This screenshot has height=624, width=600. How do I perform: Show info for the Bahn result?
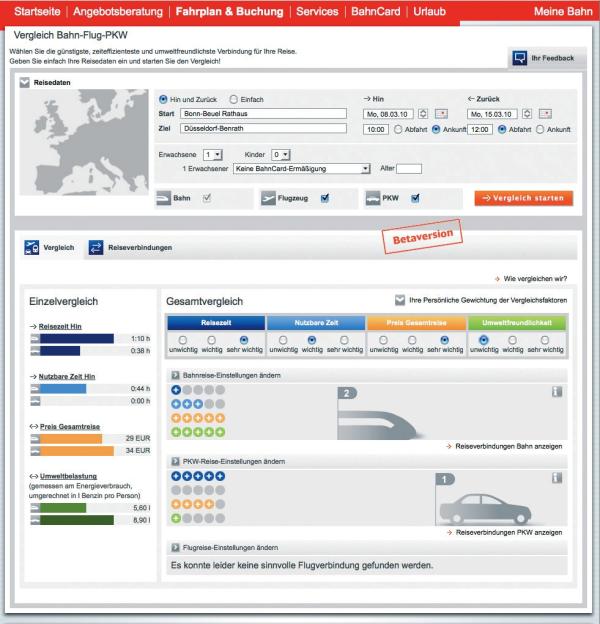point(557,392)
